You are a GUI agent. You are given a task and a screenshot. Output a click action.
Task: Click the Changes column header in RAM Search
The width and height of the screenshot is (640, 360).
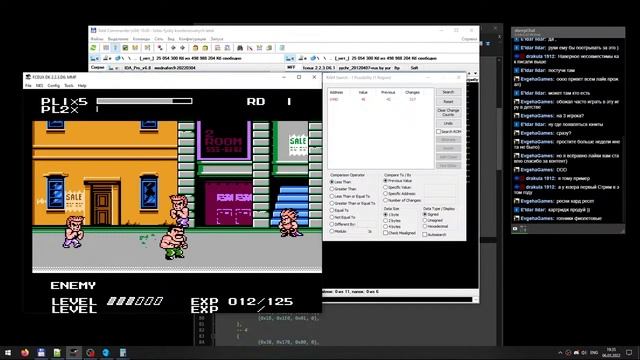[x=412, y=93]
